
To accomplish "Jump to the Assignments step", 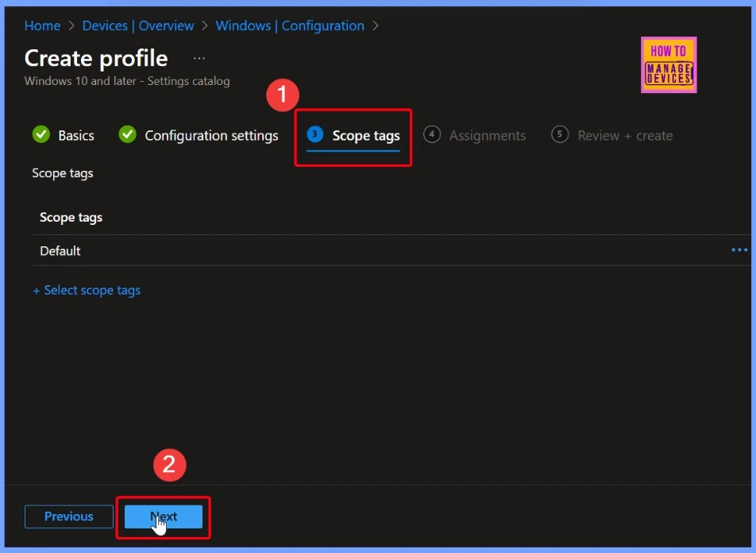I will pos(474,135).
